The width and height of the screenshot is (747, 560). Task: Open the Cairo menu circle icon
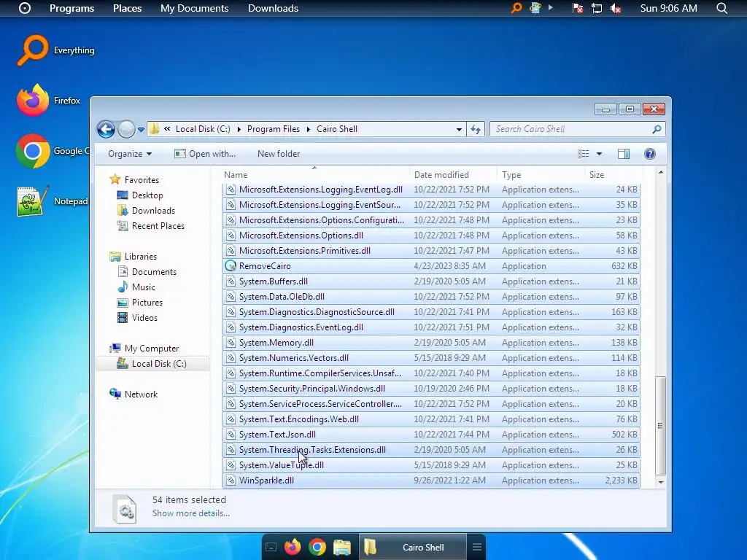click(25, 8)
